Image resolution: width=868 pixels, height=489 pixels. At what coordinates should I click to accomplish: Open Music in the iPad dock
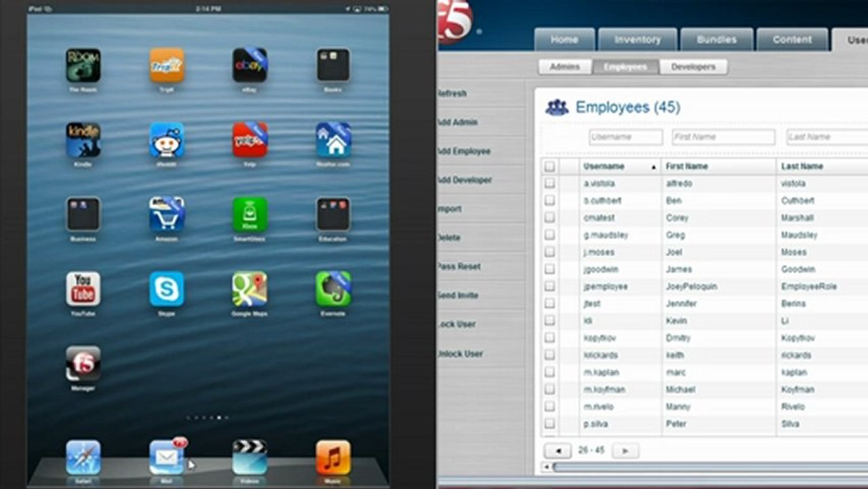point(333,458)
